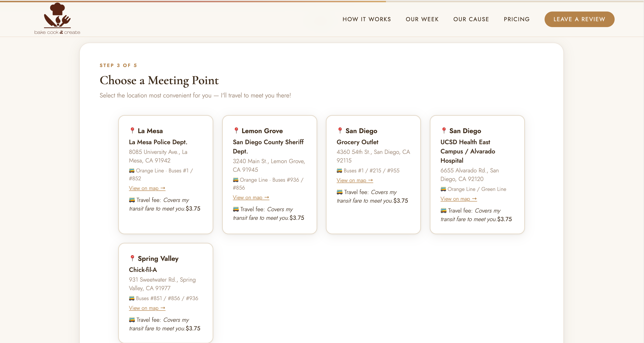Click the travel fee bus icon on the La Mesa card
Viewport: 644px width, 343px height.
coord(132,200)
